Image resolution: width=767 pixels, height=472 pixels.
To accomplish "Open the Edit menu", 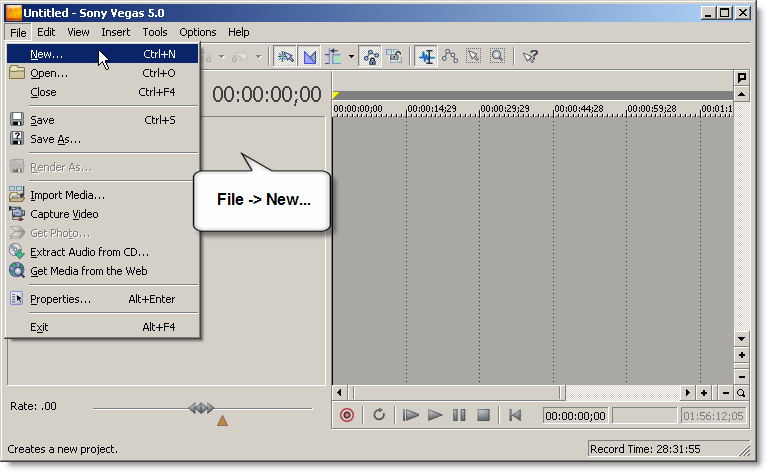I will (46, 32).
